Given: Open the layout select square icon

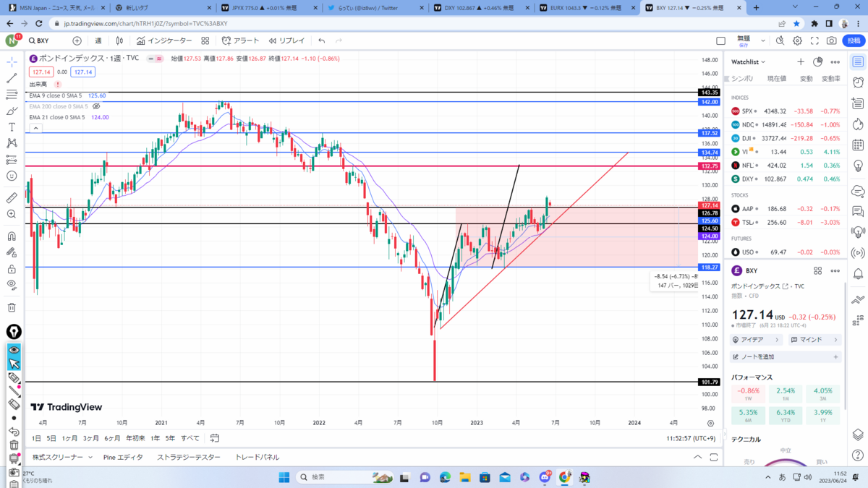Looking at the screenshot, I should [x=720, y=40].
